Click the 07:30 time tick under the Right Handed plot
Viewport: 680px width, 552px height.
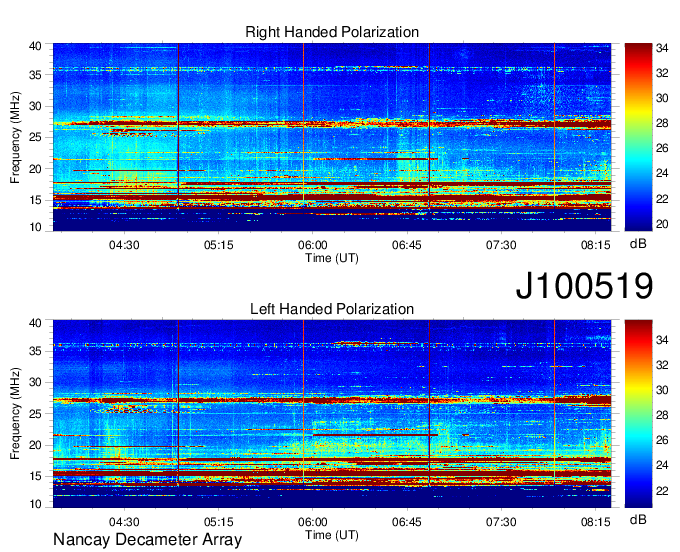(x=501, y=245)
